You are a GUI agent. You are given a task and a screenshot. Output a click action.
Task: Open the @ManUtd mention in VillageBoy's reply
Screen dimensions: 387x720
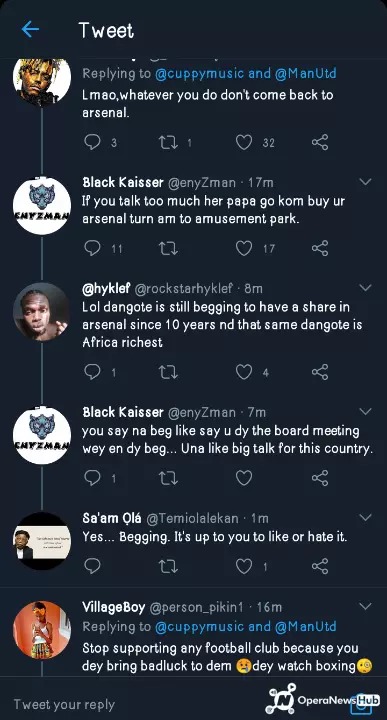305,626
